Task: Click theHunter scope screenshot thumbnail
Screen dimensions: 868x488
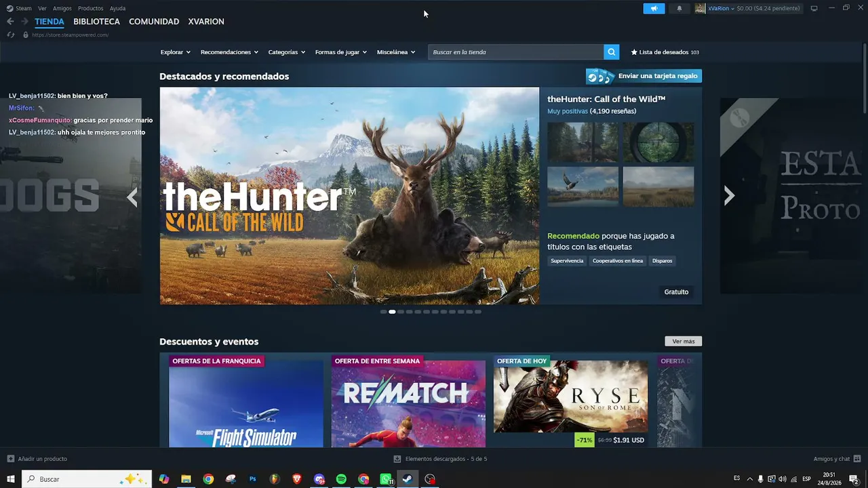Action: 658,142
